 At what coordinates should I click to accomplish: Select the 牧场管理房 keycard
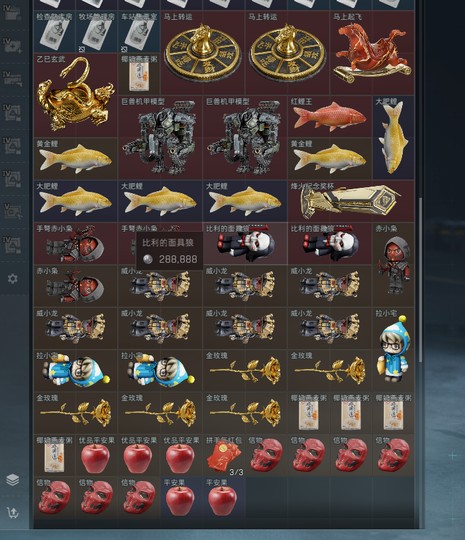[x=97, y=32]
